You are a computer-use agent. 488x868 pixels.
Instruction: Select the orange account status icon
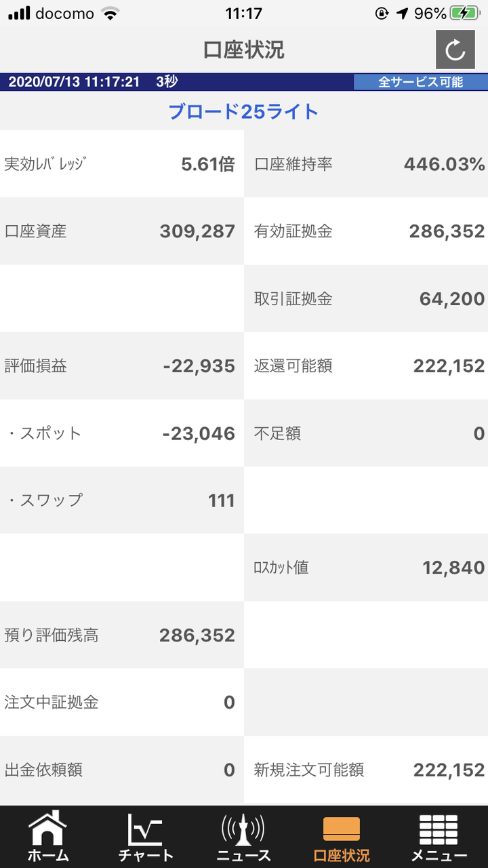341,829
